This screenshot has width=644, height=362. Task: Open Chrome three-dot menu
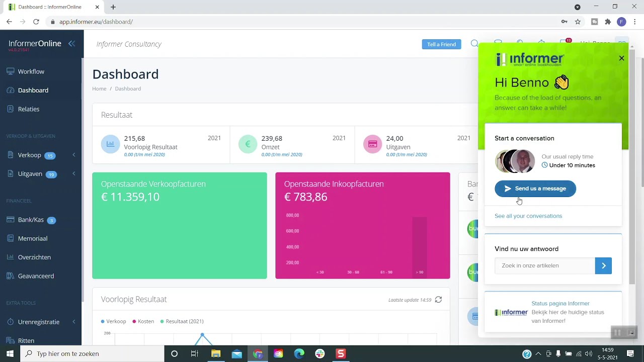tap(635, 22)
